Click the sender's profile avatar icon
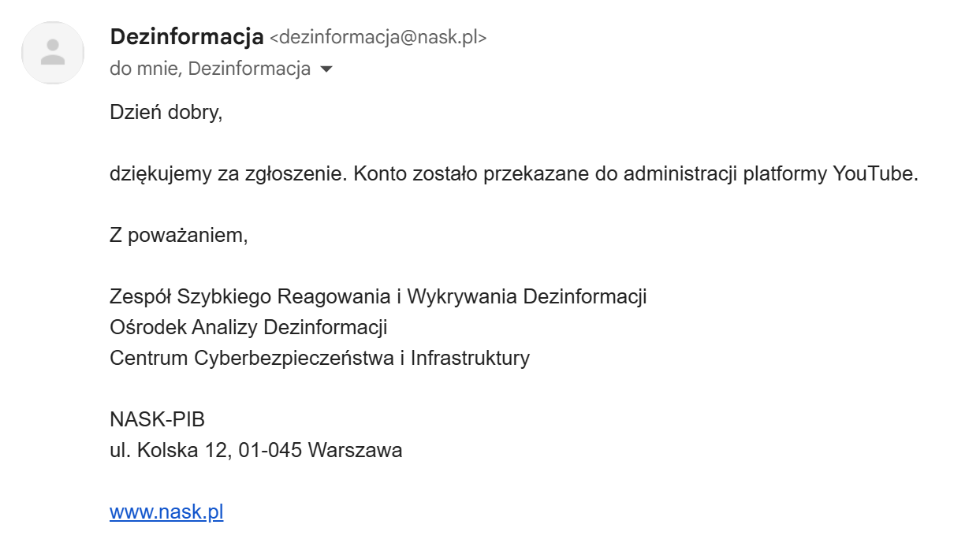 53,53
